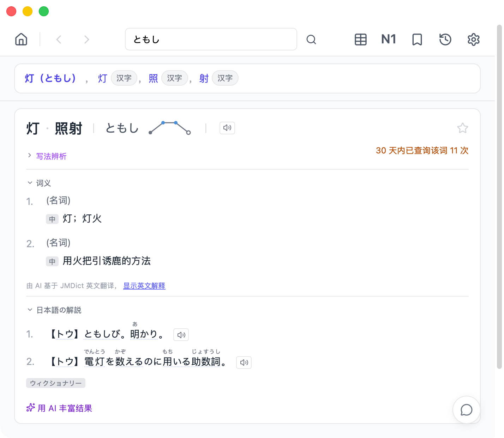Click the 汉字 tag next to 射
Viewport: 504px width, 438px height.
click(225, 78)
